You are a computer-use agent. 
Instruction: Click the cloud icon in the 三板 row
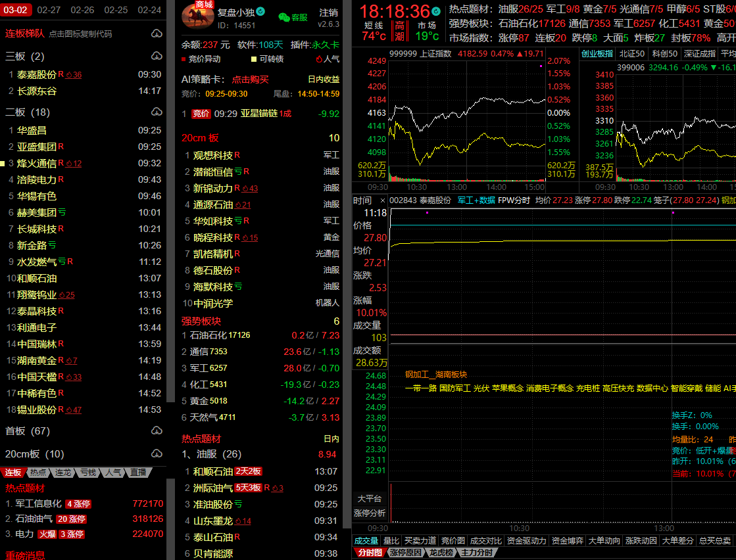(157, 57)
